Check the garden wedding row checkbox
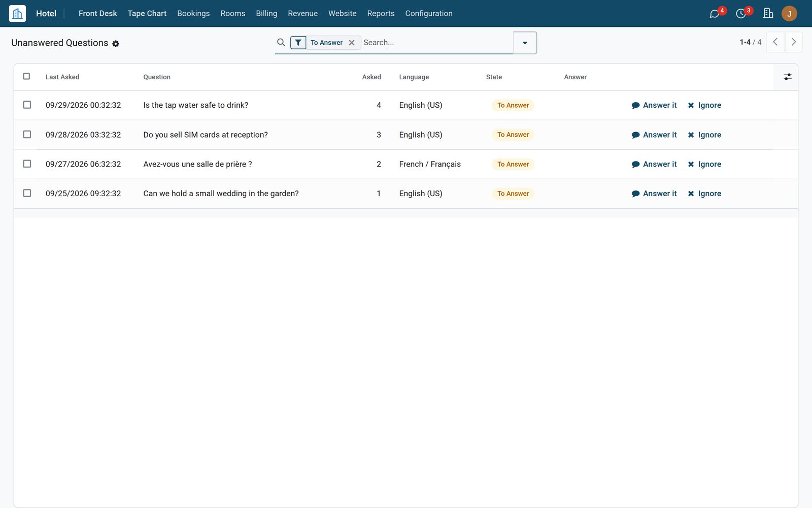This screenshot has height=508, width=812. pyautogui.click(x=27, y=193)
